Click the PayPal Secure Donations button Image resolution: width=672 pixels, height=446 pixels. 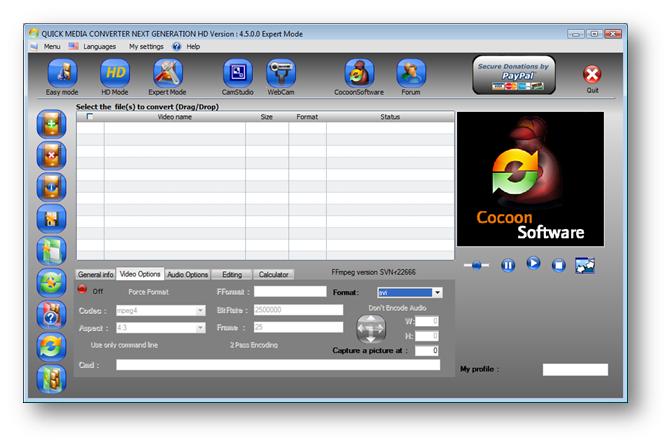point(514,75)
